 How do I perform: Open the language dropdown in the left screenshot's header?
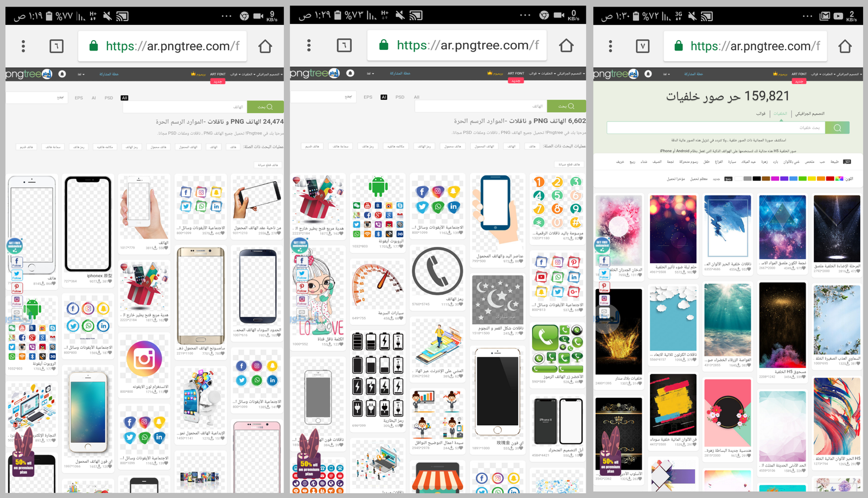(81, 74)
